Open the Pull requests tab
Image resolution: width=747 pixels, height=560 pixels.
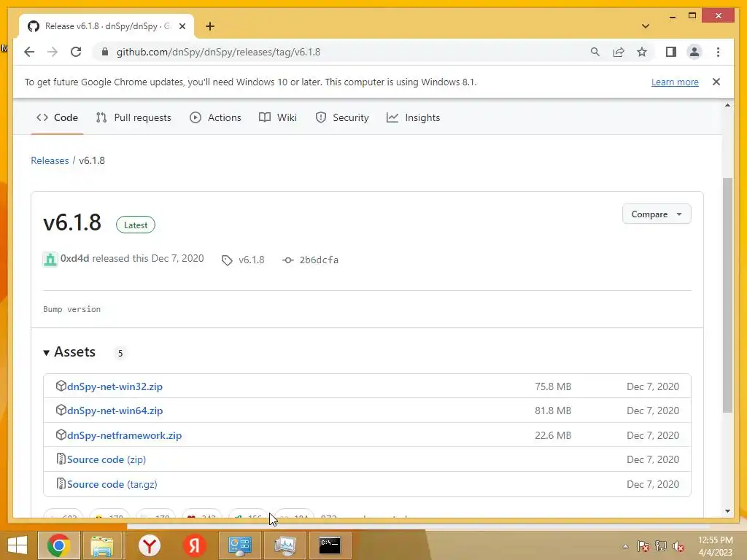point(133,117)
